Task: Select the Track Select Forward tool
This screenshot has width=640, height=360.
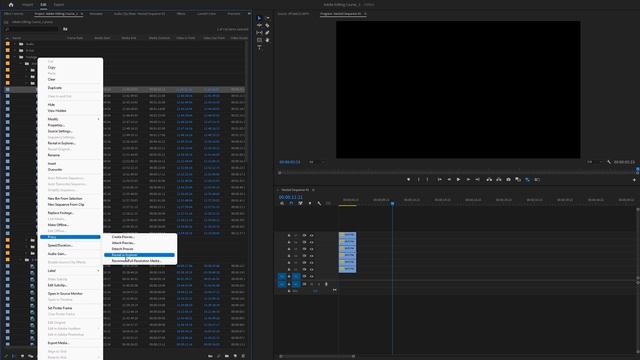Action: pyautogui.click(x=267, y=18)
